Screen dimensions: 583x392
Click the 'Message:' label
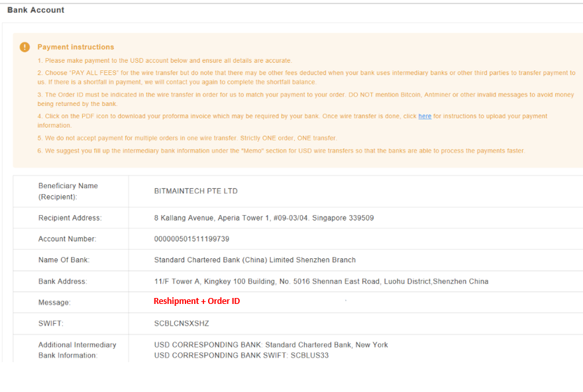tap(54, 303)
